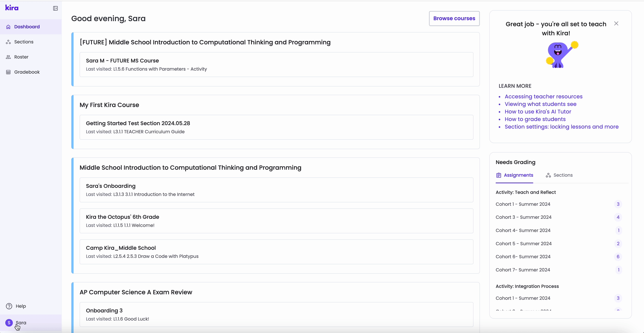Screen dimensions: 644x333
Task: Close the Great job onboarding panel
Action: click(616, 23)
